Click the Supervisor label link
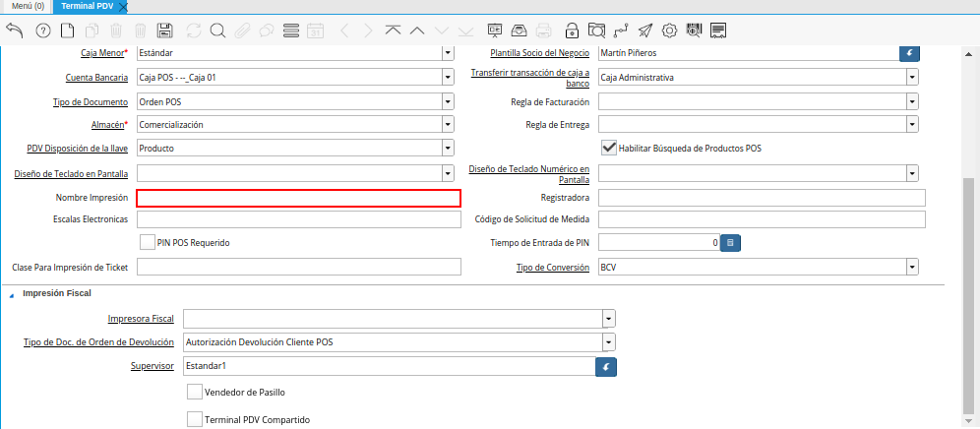The width and height of the screenshot is (980, 429). point(153,366)
